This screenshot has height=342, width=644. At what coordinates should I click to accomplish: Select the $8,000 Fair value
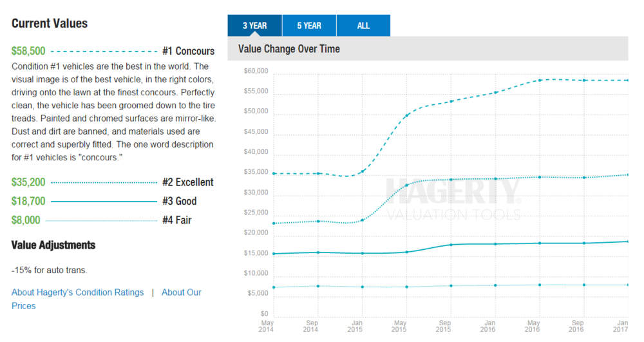tap(26, 220)
